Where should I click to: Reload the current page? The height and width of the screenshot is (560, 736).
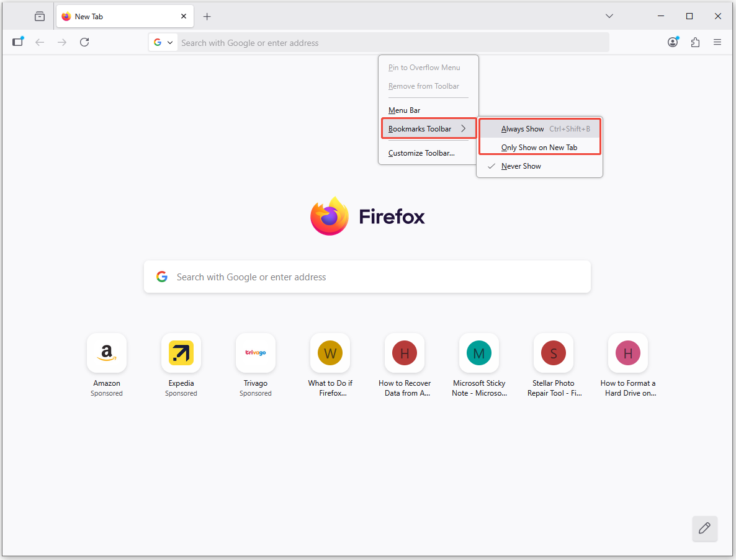(84, 42)
